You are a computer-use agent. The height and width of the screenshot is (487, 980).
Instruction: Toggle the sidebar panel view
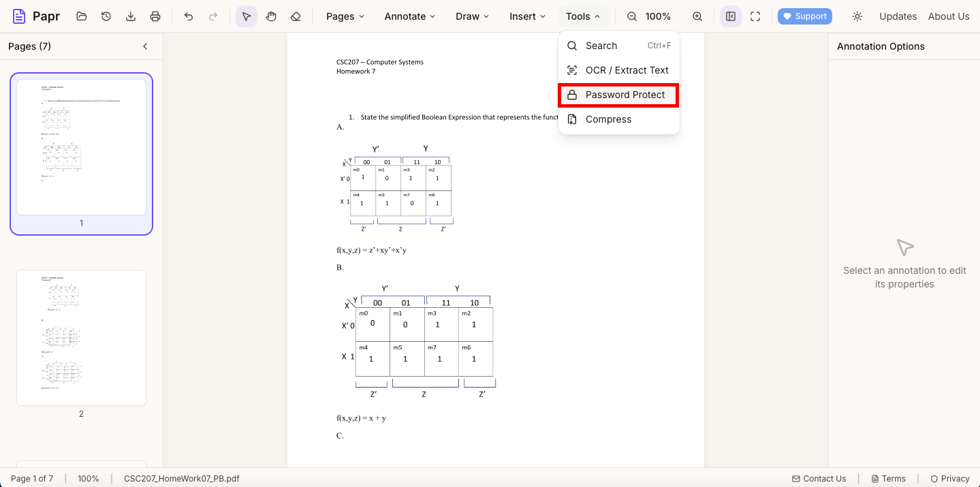(x=730, y=16)
